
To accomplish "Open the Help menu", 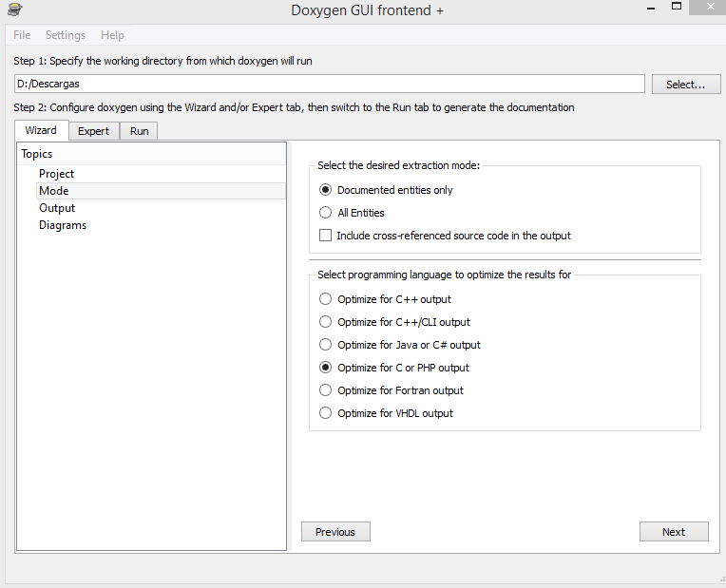I will pyautogui.click(x=112, y=35).
